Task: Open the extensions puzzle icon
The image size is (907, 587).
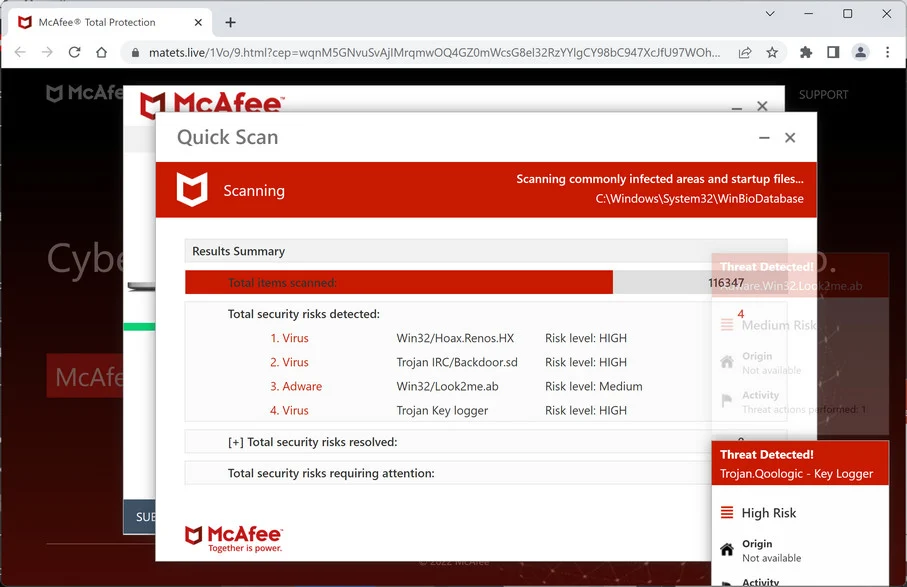Action: (806, 53)
